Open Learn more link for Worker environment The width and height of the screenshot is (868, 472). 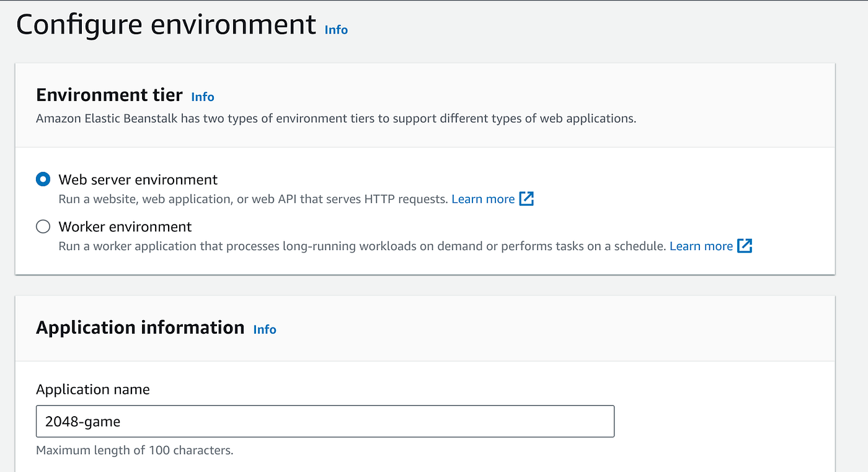point(701,246)
